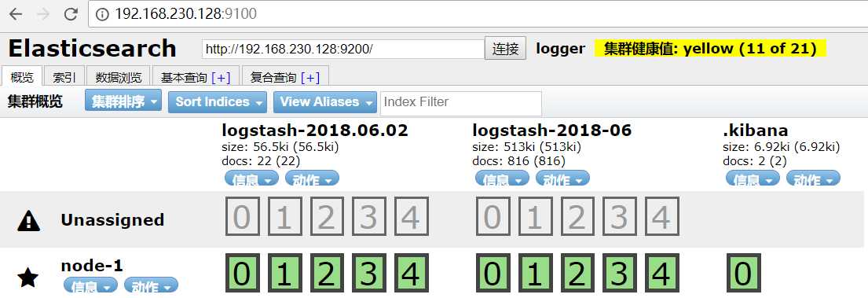
Task: Add a new 基本查询 tab with [+]
Action: (221, 78)
